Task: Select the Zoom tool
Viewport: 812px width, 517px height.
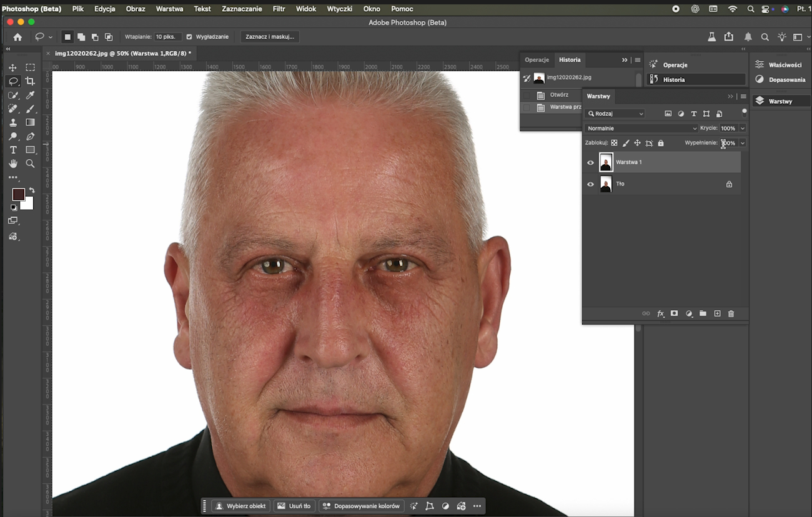Action: click(x=30, y=164)
